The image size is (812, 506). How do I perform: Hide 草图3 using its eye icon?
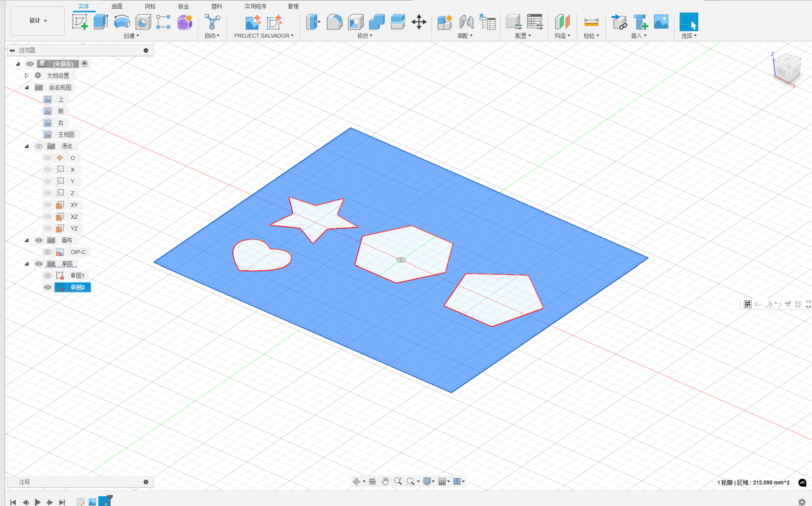[x=48, y=287]
